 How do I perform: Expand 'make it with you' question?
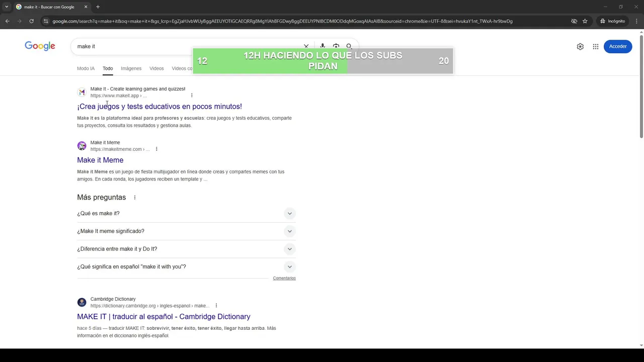click(186, 266)
